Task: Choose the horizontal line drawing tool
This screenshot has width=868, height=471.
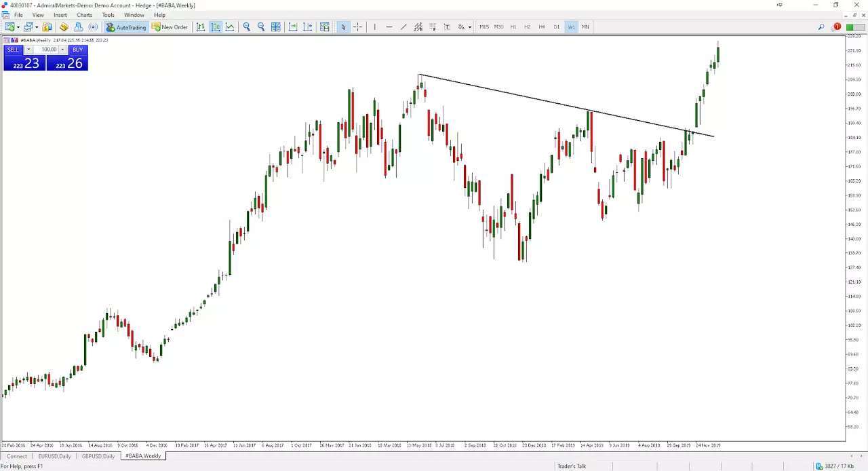Action: click(389, 27)
